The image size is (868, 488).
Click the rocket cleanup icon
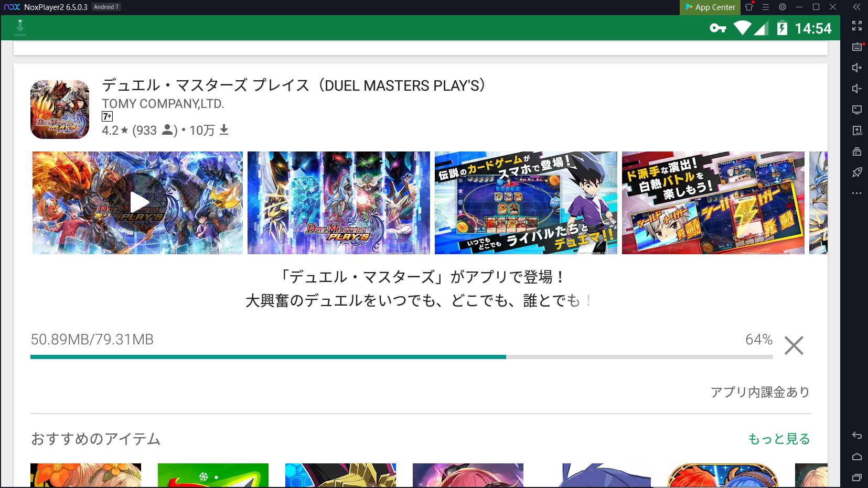pos(857,172)
